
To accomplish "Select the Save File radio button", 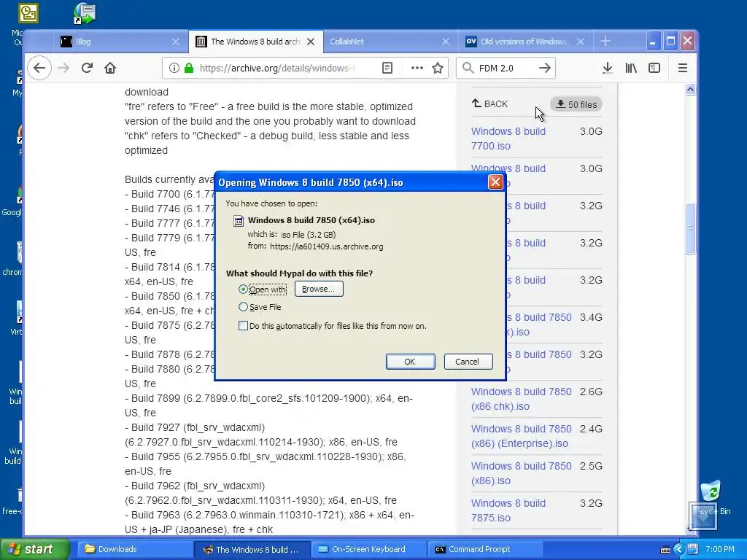I will click(243, 307).
